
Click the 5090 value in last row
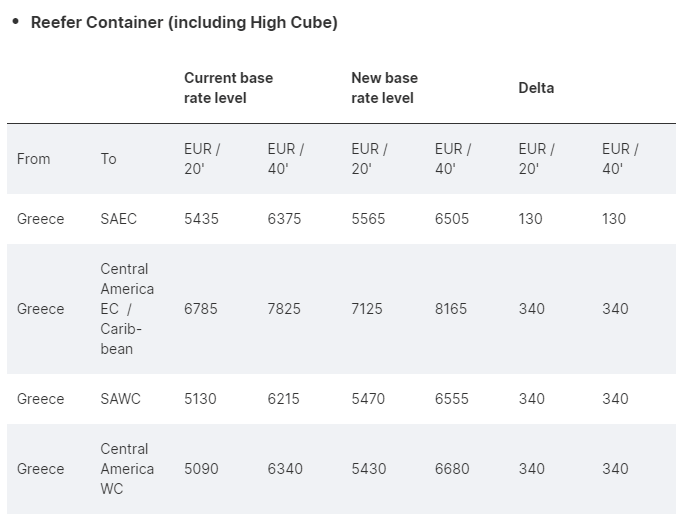click(x=201, y=469)
